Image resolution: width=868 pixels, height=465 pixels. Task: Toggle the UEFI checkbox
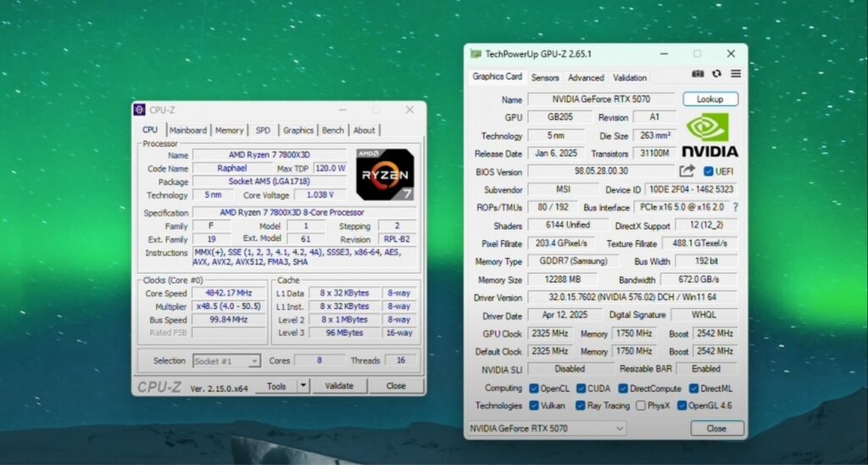[706, 171]
